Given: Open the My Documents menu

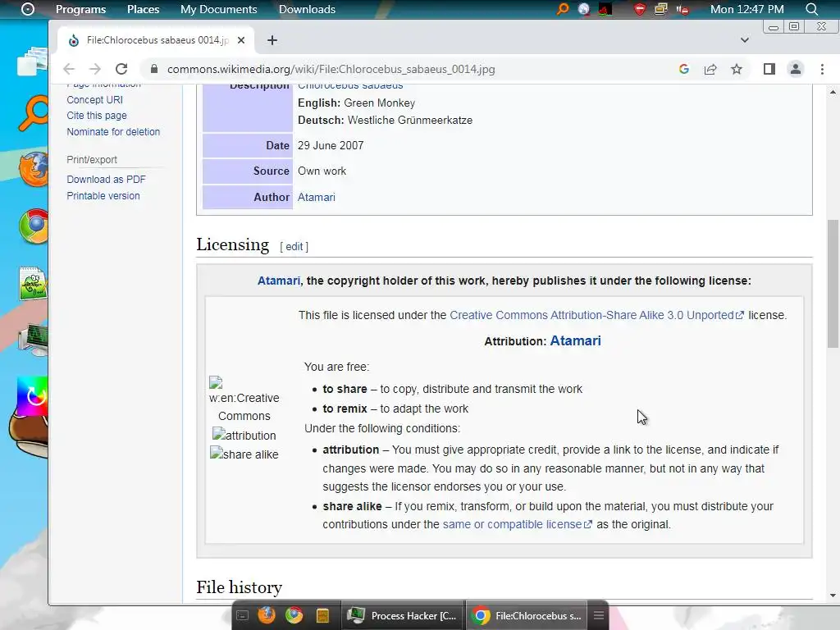Looking at the screenshot, I should click(x=218, y=9).
